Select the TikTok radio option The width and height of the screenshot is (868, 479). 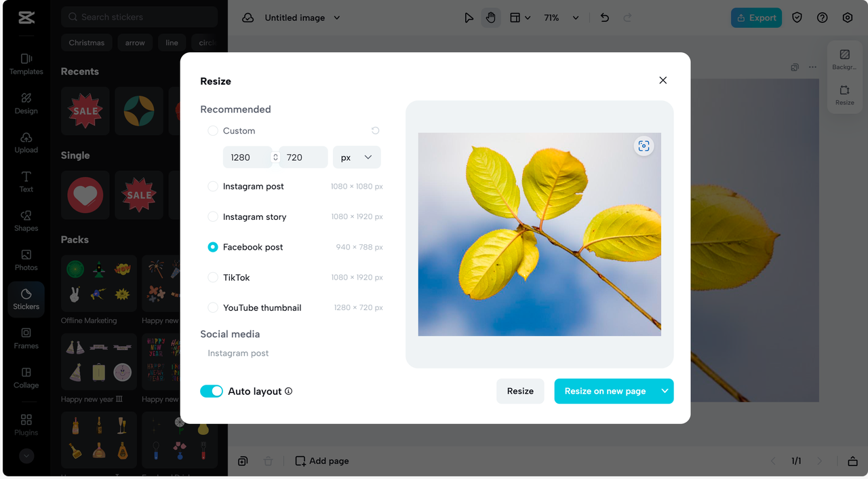coord(213,277)
